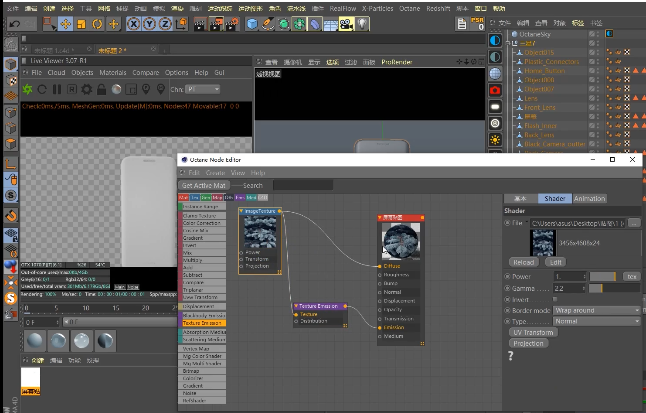Switch to the Animation tab
Viewport: 646px width, 413px height.
point(589,199)
